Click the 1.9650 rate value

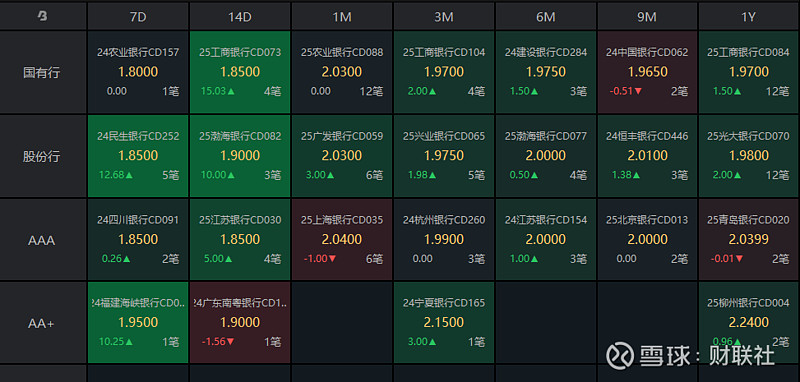[x=647, y=72]
